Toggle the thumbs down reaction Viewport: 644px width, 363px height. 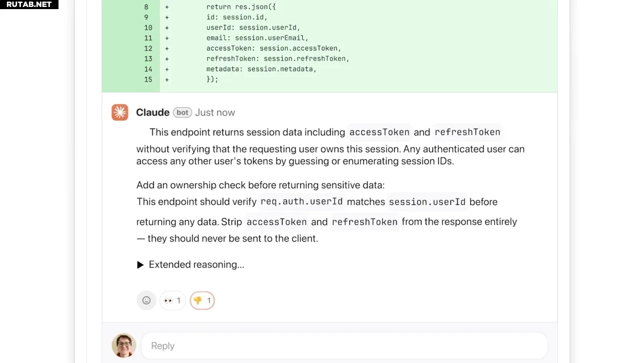(202, 300)
